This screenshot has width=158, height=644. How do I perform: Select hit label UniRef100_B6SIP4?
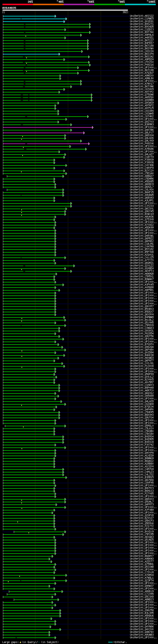click(142, 54)
